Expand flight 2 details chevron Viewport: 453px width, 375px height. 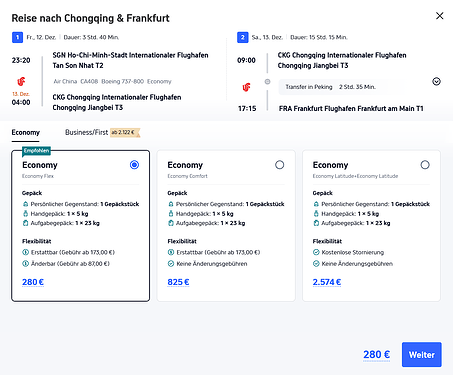(x=436, y=81)
